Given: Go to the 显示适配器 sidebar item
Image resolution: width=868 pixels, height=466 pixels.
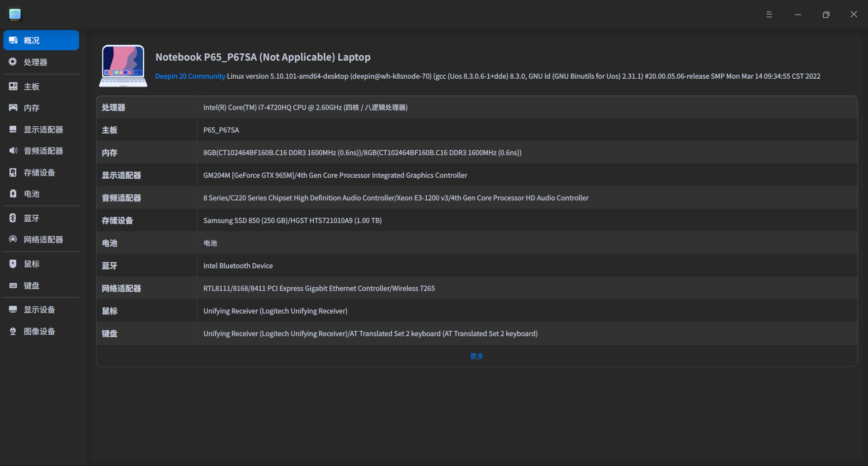Looking at the screenshot, I should [x=43, y=129].
